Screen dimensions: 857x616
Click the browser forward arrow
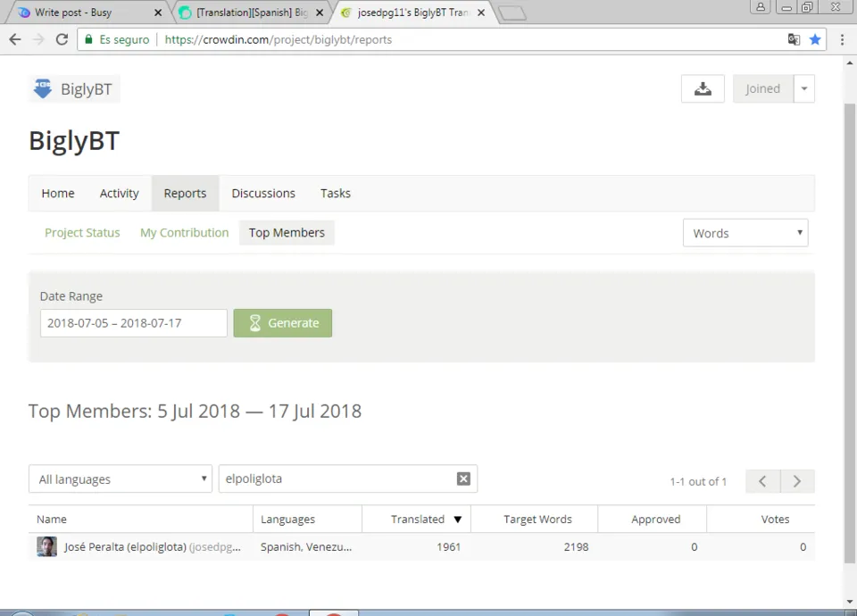[38, 39]
